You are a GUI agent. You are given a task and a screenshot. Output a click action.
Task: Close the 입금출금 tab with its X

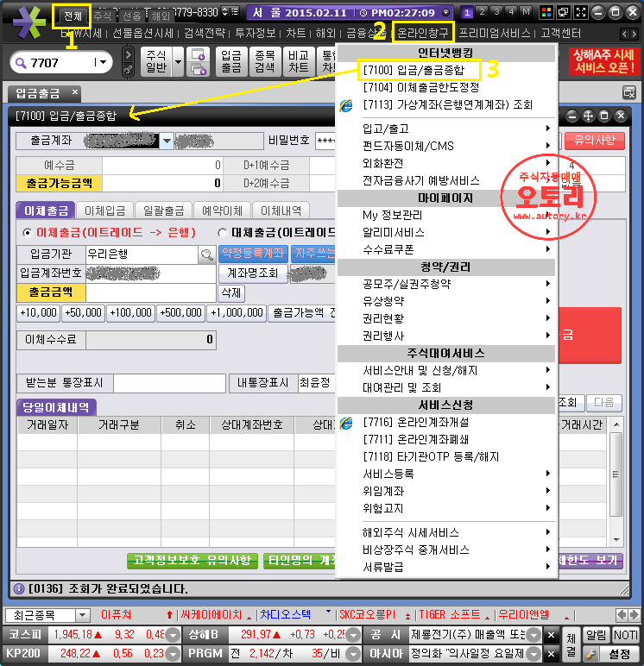pyautogui.click(x=75, y=91)
